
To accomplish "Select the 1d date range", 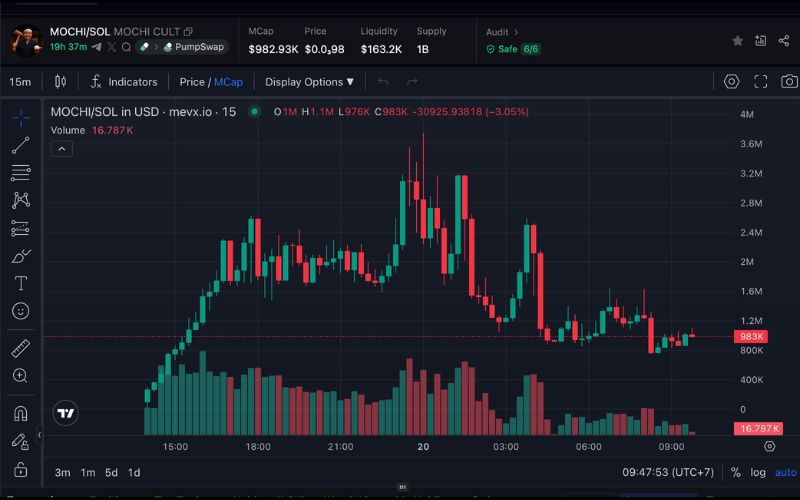I will 134,472.
